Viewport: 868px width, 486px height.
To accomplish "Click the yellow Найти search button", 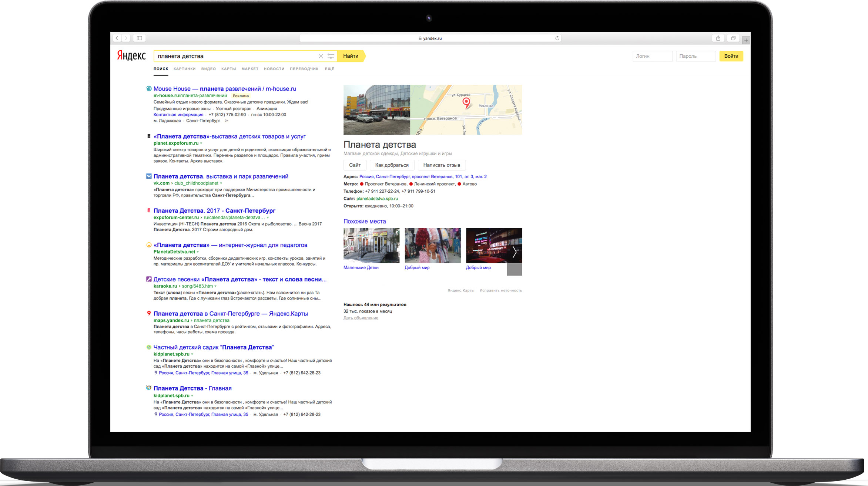I will 351,56.
